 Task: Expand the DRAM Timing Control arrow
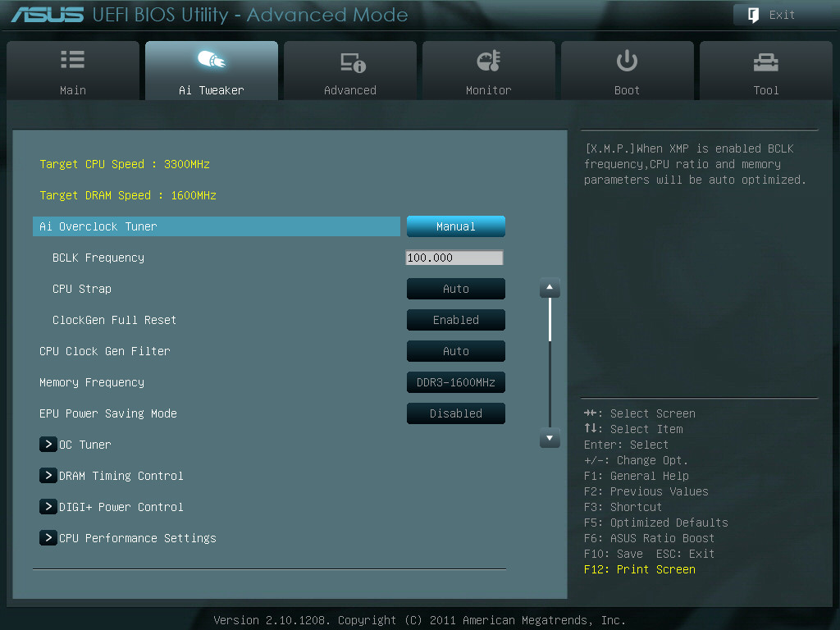(x=48, y=475)
